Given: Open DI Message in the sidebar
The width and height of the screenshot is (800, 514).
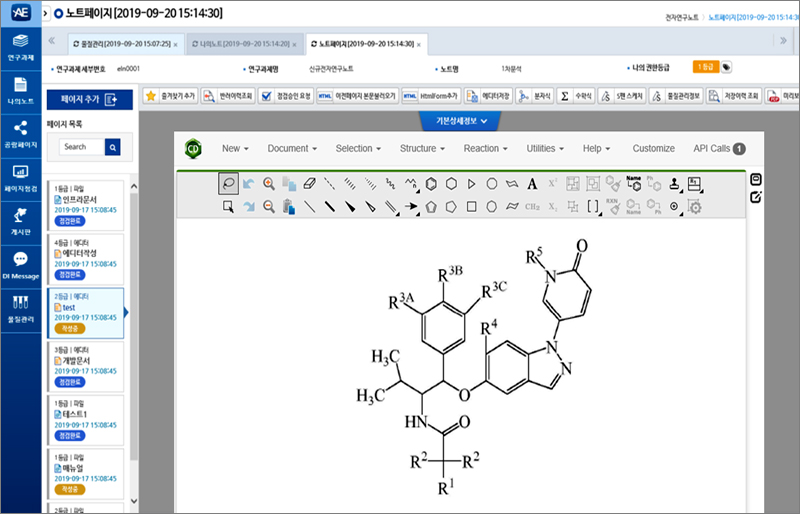Looking at the screenshot, I should 20,264.
